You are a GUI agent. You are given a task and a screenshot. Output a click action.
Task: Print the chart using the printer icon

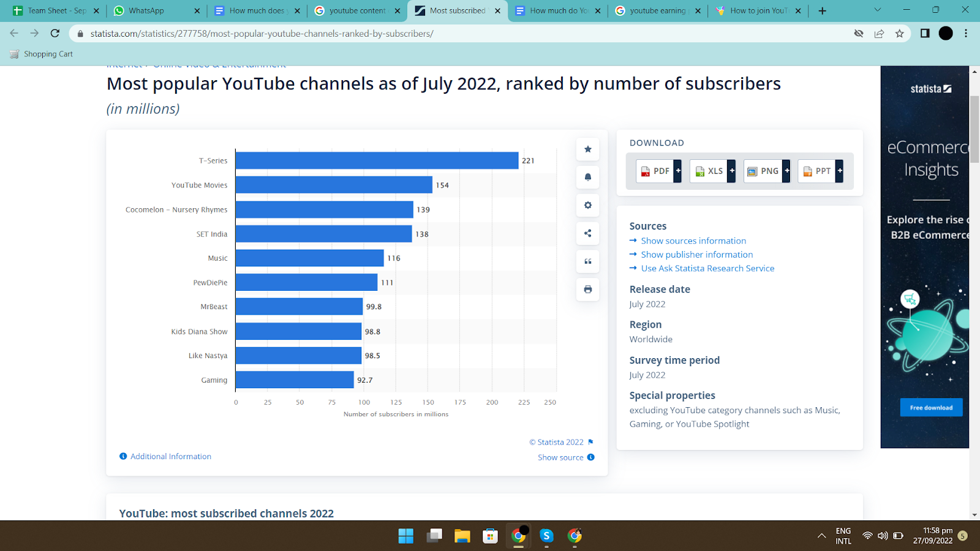(587, 290)
